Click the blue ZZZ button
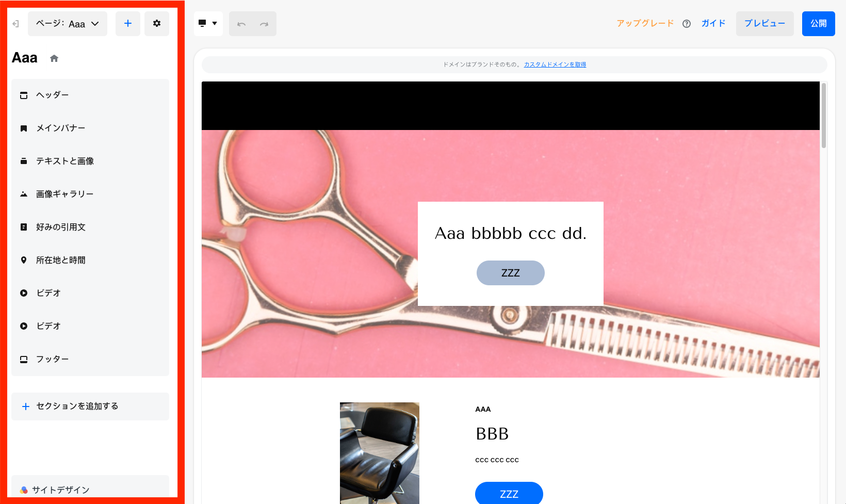The width and height of the screenshot is (846, 504). coord(509,493)
